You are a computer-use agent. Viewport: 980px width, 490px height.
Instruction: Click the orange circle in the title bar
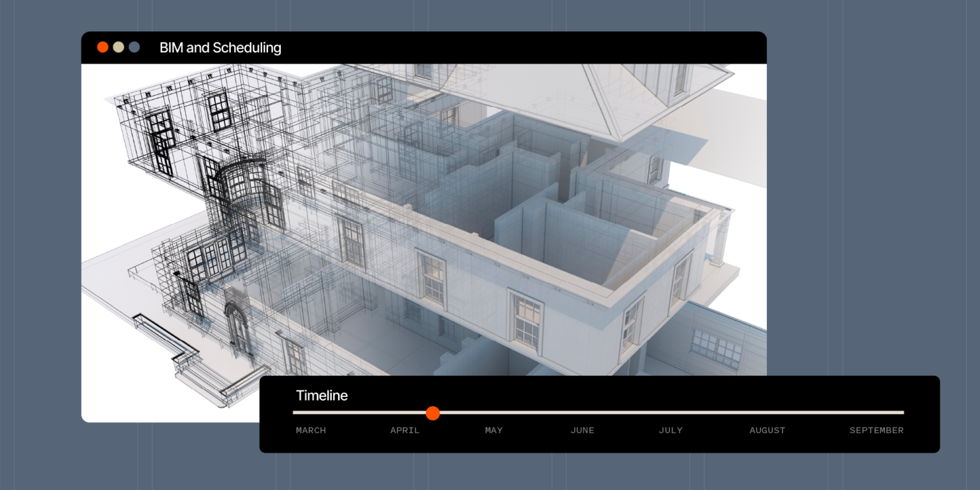103,47
